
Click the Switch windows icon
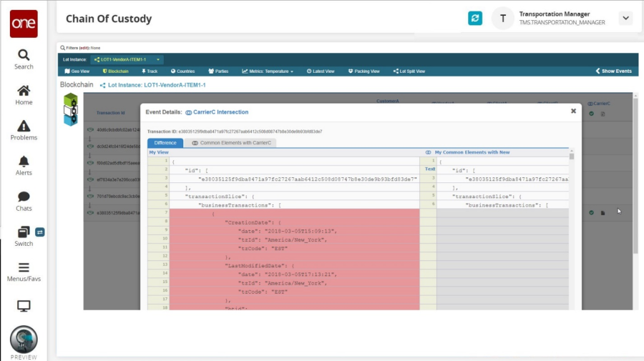point(24,235)
